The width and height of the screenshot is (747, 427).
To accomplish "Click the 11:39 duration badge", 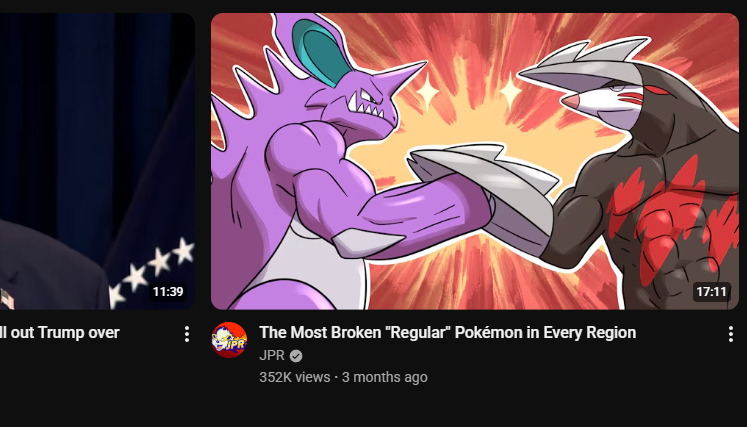I will 168,292.
